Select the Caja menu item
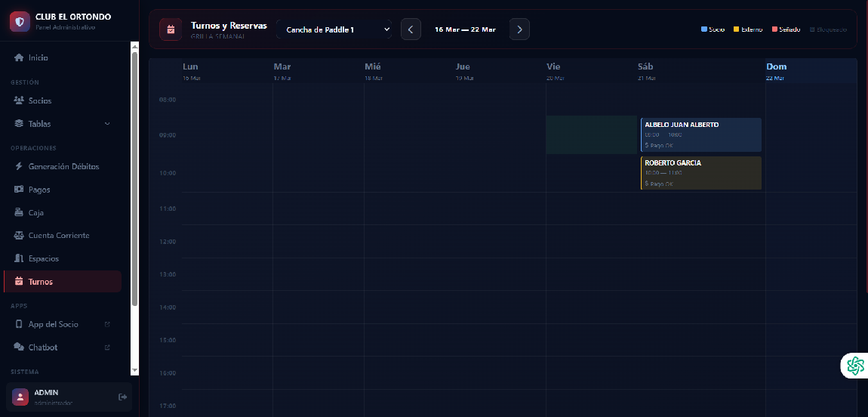The image size is (868, 417). click(35, 212)
